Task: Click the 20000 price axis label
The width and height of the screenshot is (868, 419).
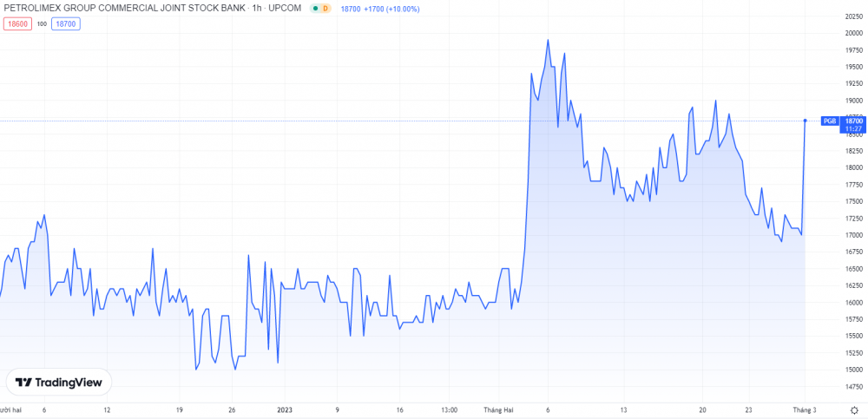Action: [x=853, y=34]
